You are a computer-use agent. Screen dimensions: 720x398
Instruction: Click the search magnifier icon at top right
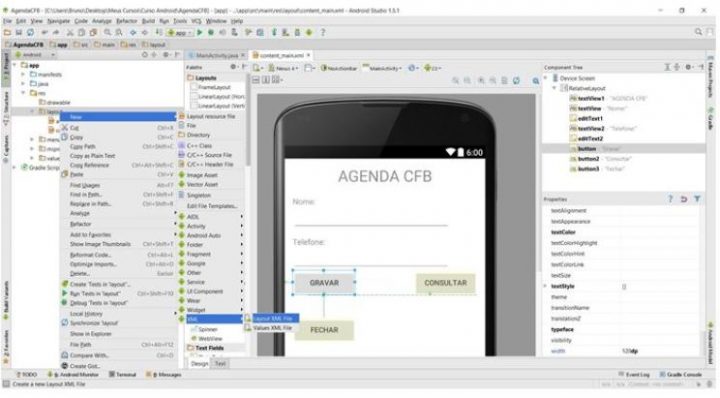[x=698, y=32]
